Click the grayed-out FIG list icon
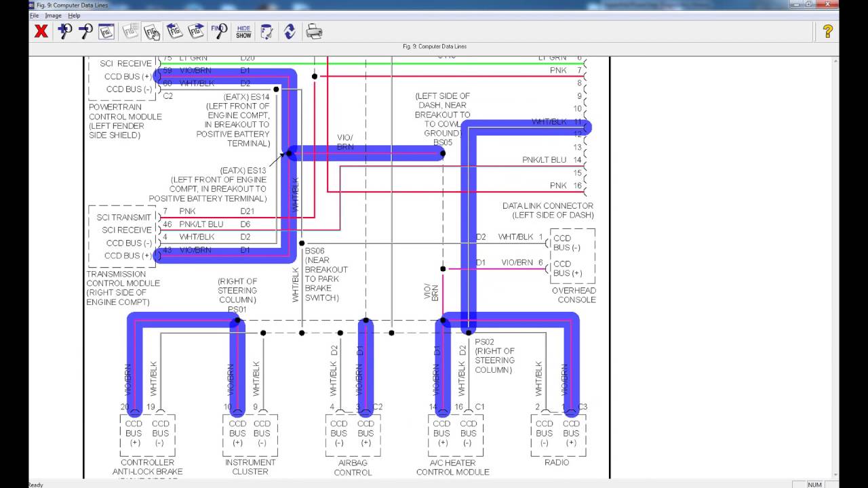The image size is (868, 488). (x=130, y=31)
